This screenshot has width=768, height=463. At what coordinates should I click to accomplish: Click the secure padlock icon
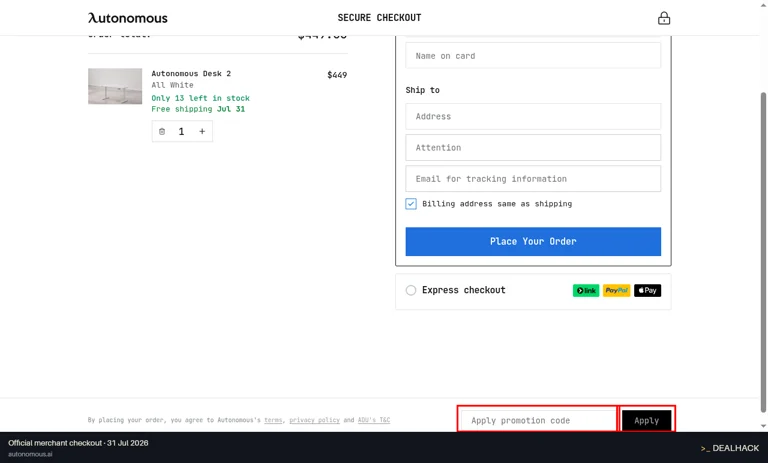click(x=664, y=18)
